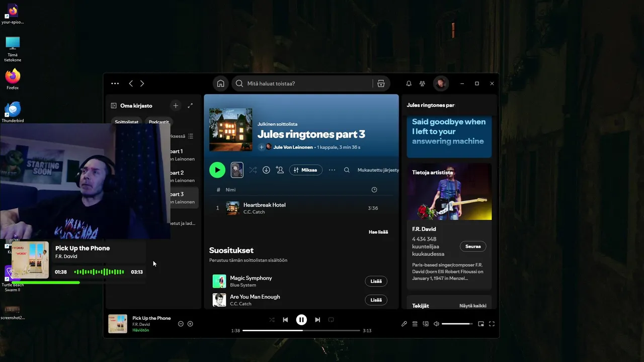This screenshot has width=644, height=362.
Task: Open the three-dots app menu
Action: [x=115, y=83]
